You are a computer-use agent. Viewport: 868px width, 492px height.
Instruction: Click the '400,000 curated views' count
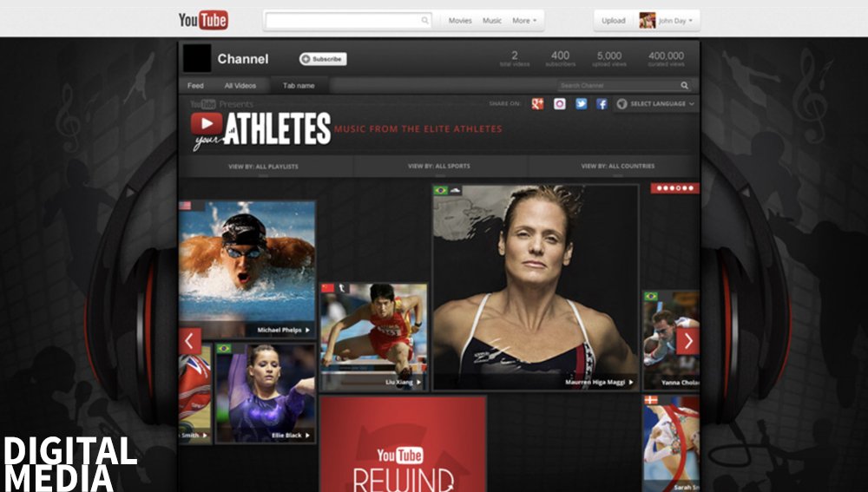point(666,58)
